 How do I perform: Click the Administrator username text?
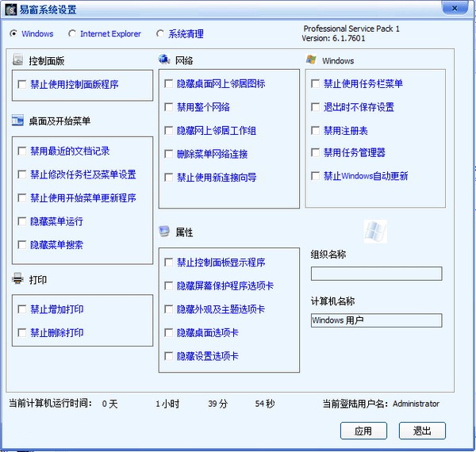pos(416,404)
